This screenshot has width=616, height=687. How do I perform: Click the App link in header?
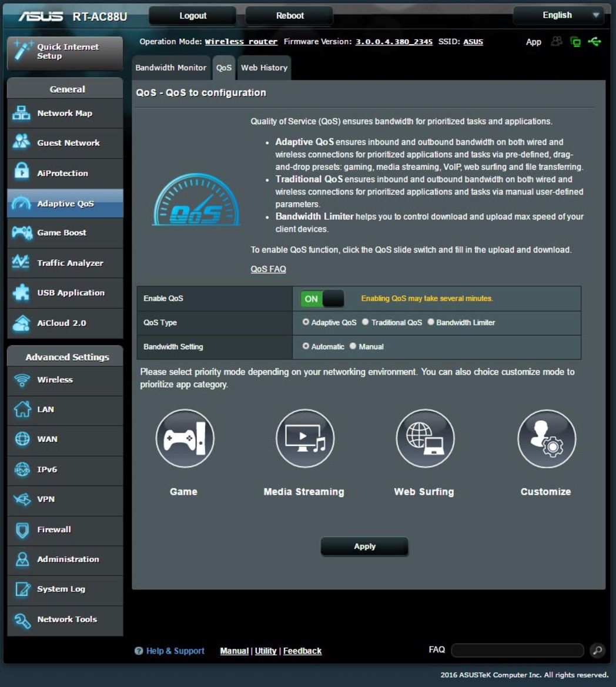coord(533,42)
